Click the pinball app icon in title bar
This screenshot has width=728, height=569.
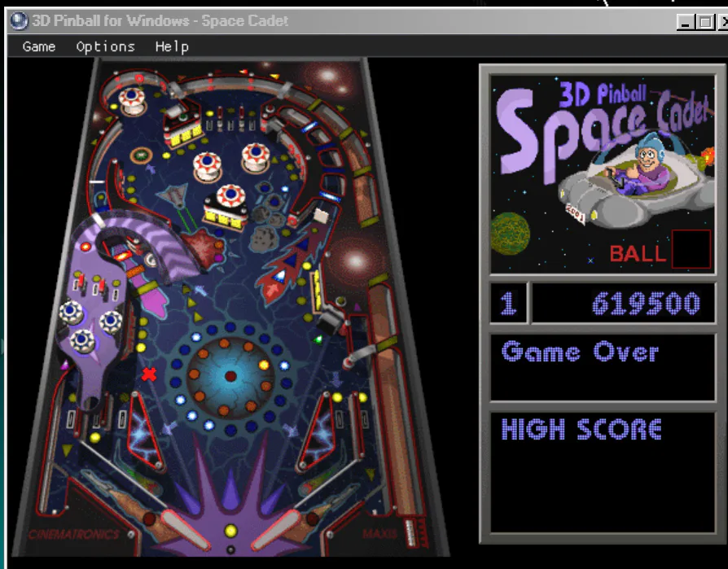[19, 21]
